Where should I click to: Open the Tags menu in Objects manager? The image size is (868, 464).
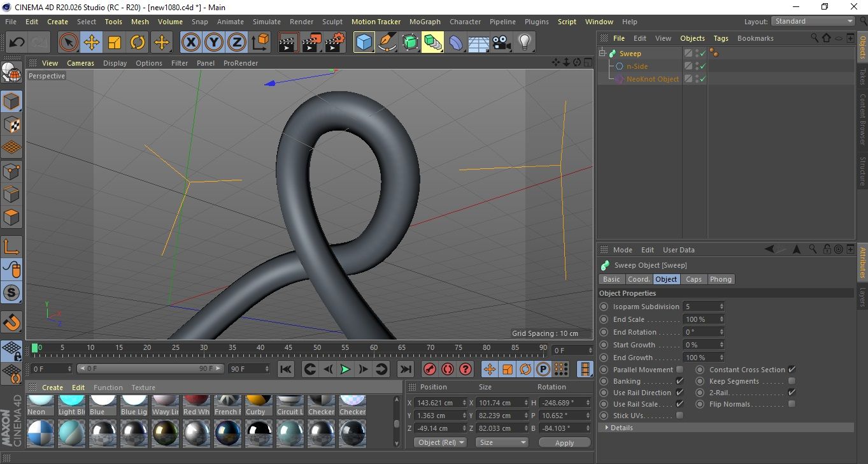pos(721,38)
